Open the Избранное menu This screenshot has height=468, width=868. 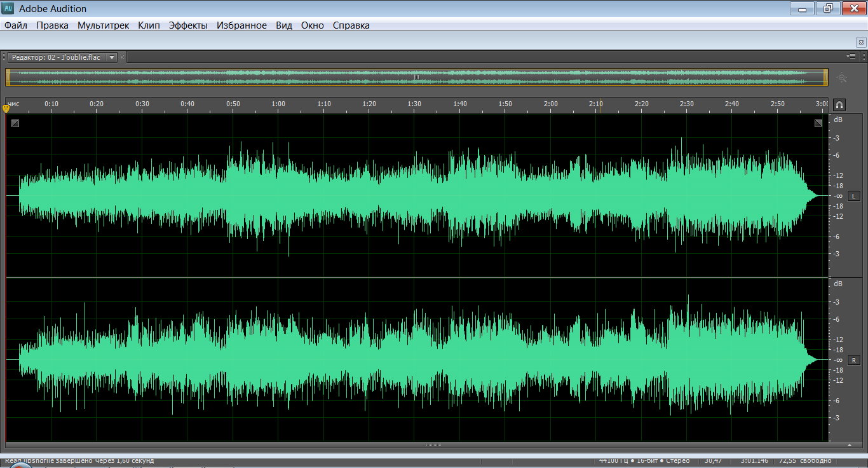pyautogui.click(x=241, y=25)
